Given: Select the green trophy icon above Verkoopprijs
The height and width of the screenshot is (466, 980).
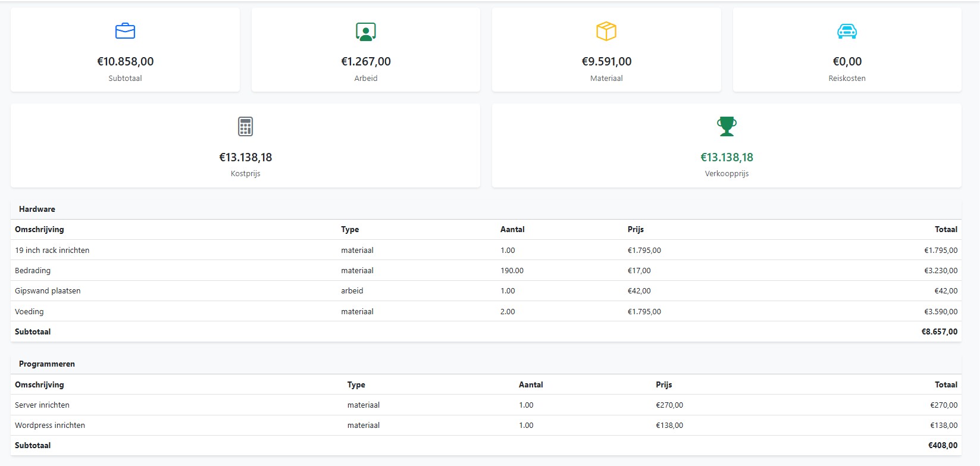Looking at the screenshot, I should pos(727,126).
